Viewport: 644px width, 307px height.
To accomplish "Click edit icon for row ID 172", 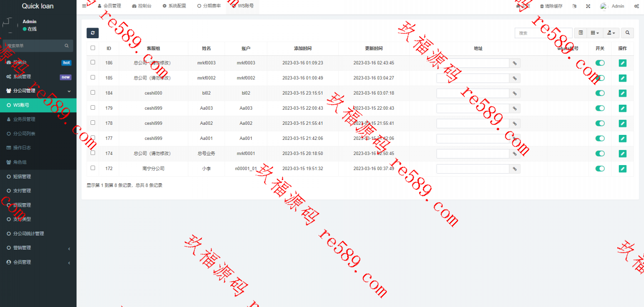I will click(x=622, y=169).
